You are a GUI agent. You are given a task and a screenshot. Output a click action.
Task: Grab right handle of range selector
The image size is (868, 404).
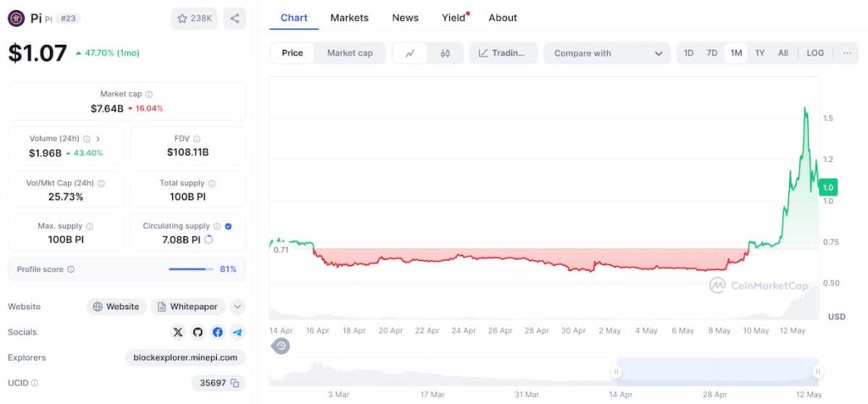818,371
